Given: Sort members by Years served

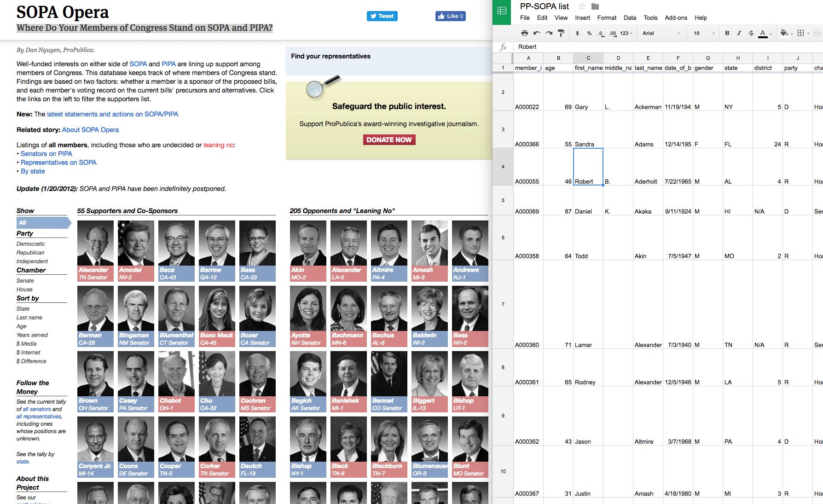Looking at the screenshot, I should pos(32,335).
